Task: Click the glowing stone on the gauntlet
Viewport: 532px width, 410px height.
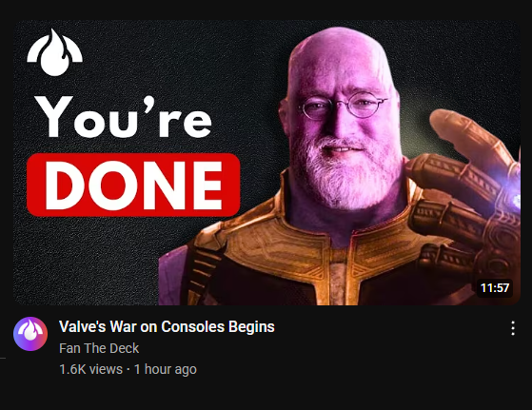Action: click(512, 188)
